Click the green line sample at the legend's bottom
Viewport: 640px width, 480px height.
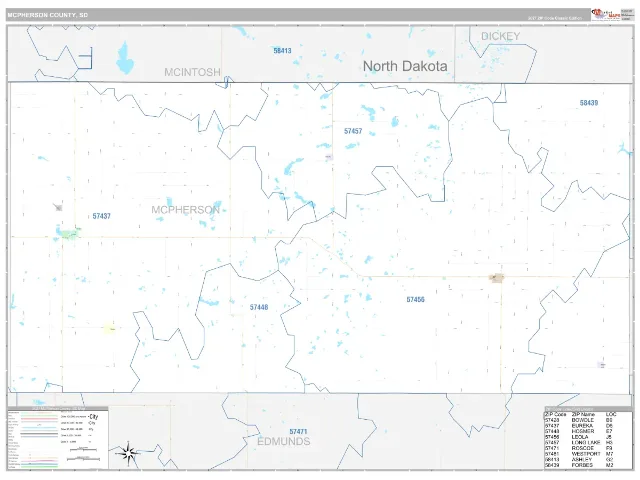point(39,467)
